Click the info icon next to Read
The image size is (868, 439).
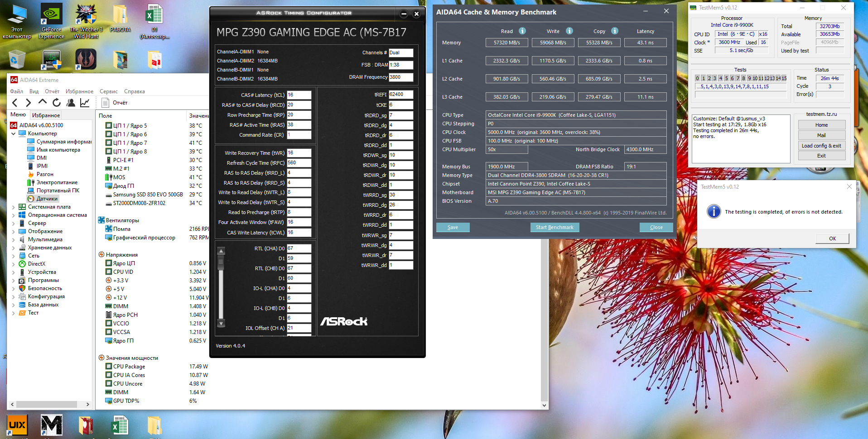click(522, 31)
